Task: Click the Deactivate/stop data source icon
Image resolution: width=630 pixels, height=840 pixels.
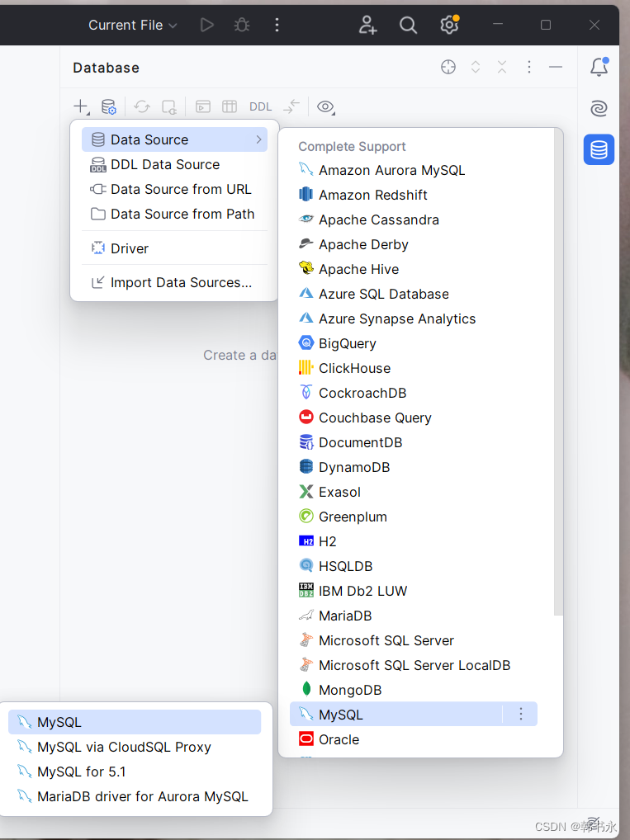Action: (x=169, y=106)
